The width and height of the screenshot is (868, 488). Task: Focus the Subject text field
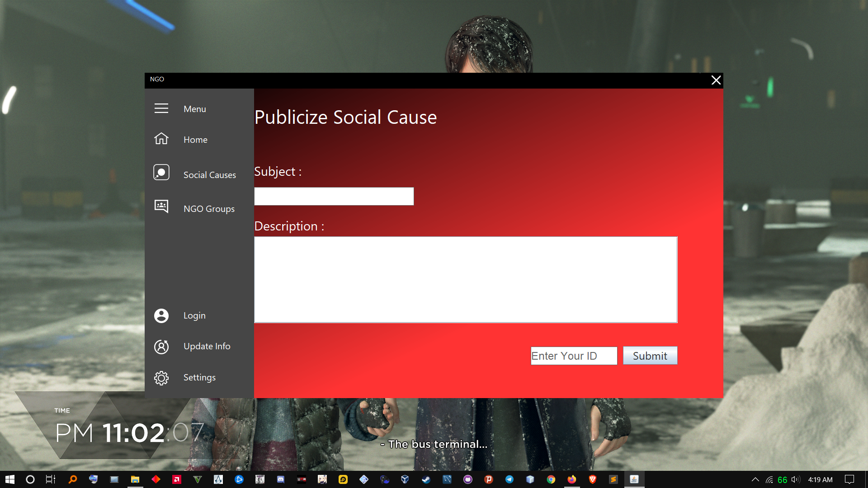click(x=334, y=197)
